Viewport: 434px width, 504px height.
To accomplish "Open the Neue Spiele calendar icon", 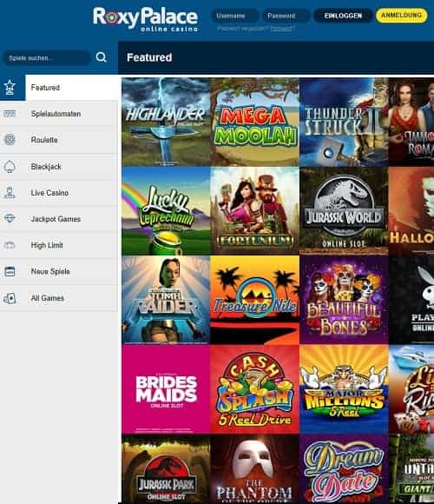I will 10,271.
